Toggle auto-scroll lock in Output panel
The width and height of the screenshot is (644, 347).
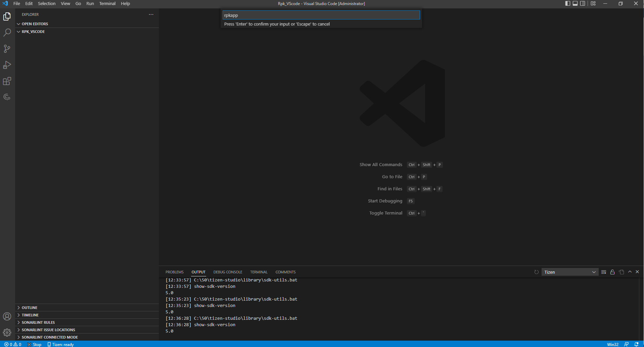coord(612,272)
